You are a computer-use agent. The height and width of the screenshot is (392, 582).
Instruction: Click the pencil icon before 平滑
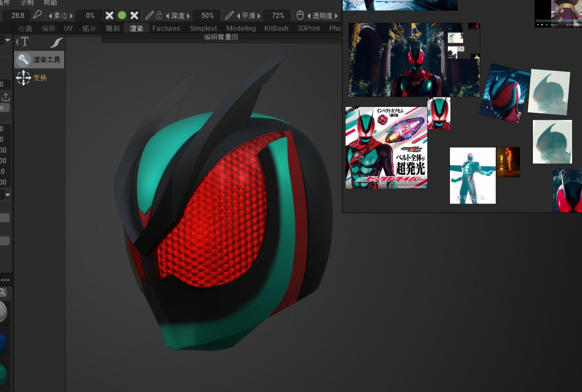point(229,15)
